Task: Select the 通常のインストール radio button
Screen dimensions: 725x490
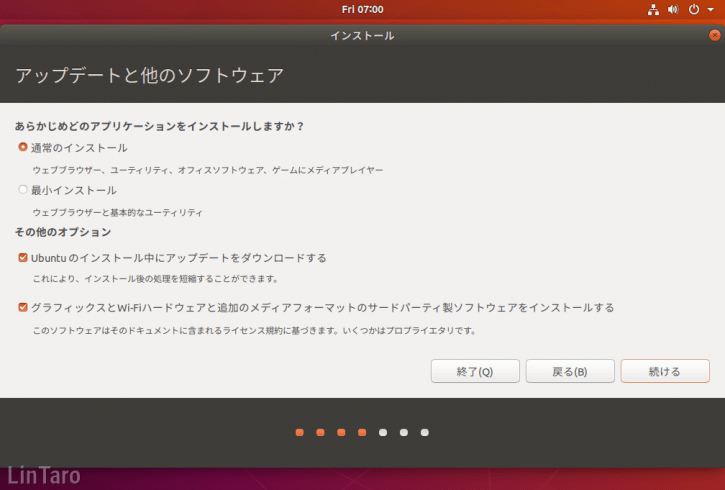Action: tap(23, 147)
